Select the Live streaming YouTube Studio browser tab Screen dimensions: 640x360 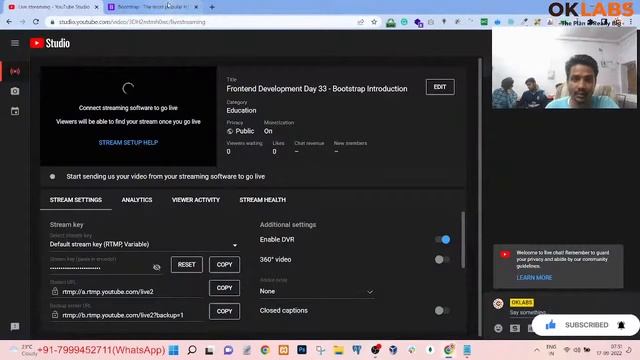point(53,7)
